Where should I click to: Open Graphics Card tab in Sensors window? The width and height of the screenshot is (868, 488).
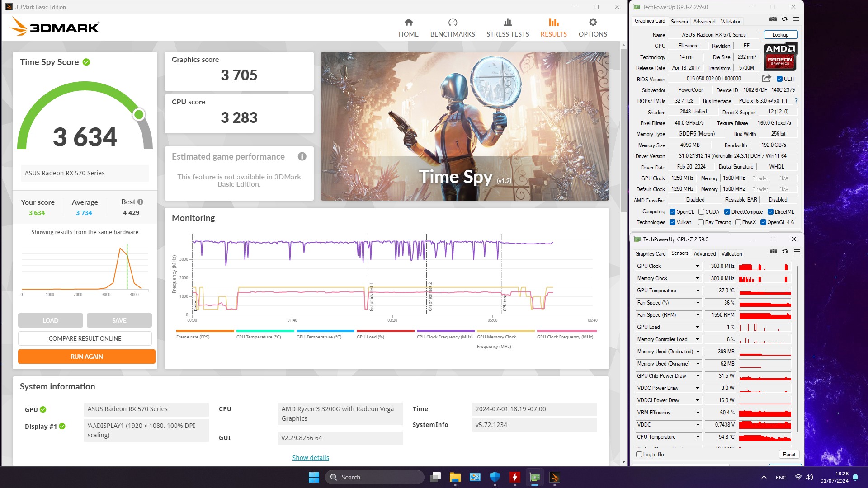pos(650,254)
